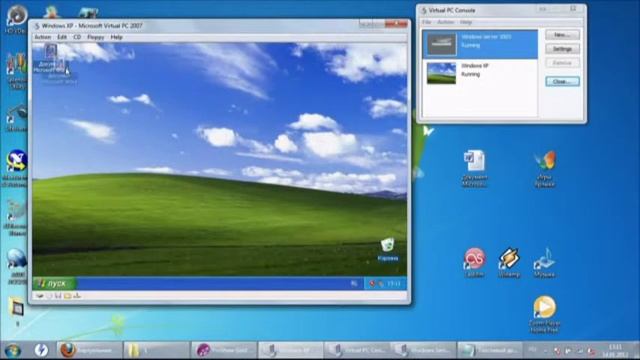Switch to Windows Server VM taskbar button

tap(423, 350)
